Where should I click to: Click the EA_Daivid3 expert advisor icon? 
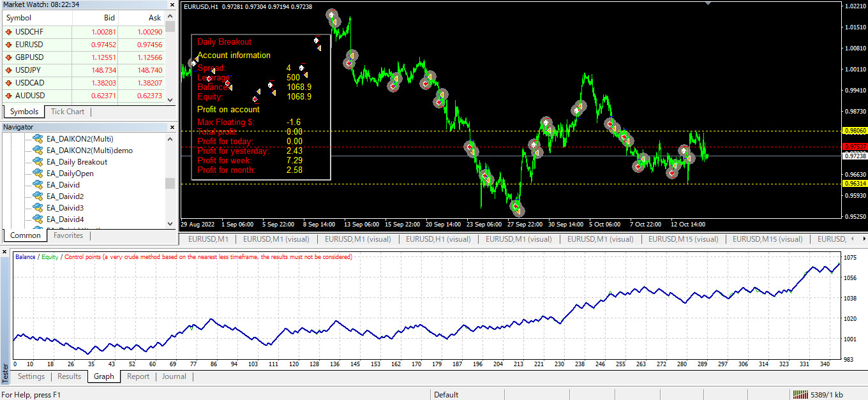(x=38, y=208)
